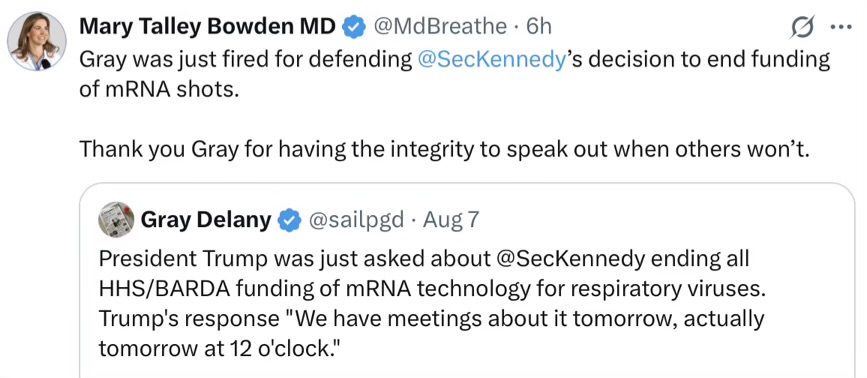Viewport: 867px width, 378px height.
Task: Click the 6h post timestamp
Action: tap(539, 27)
